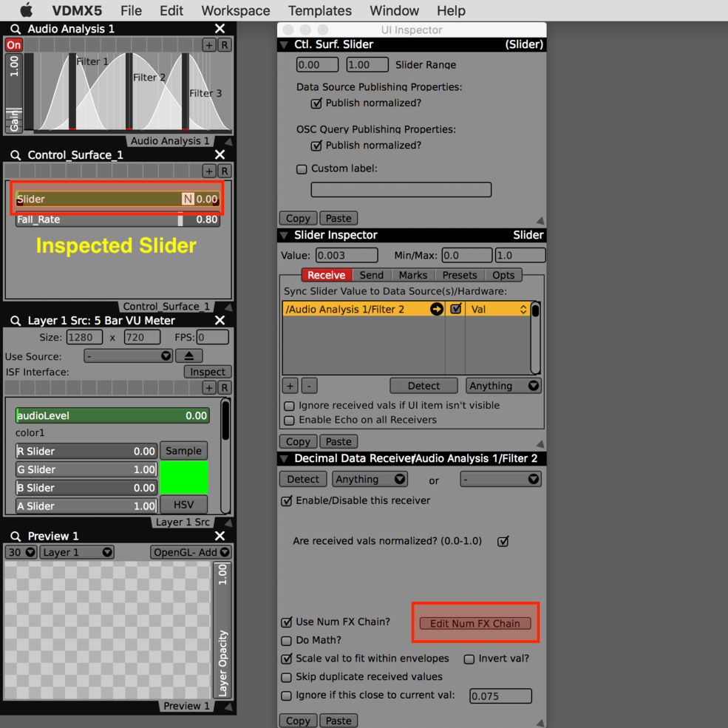Open the File menu
Screen dimensions: 728x728
click(x=131, y=10)
